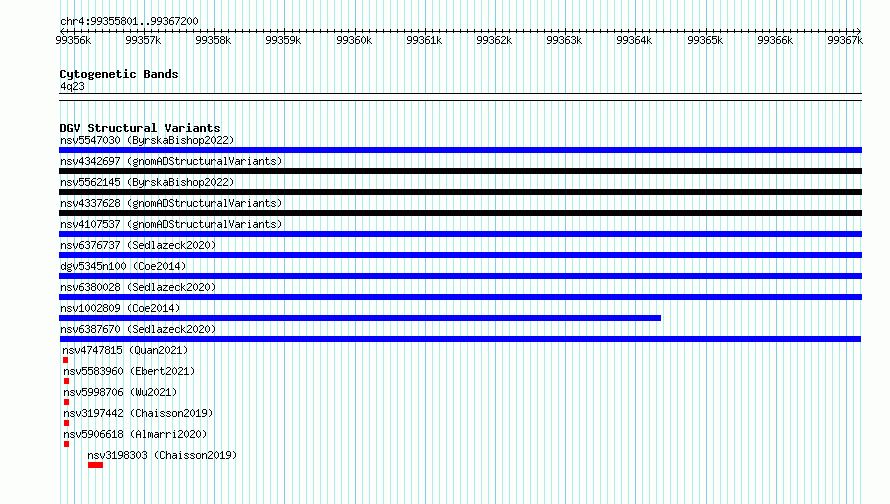The width and height of the screenshot is (890, 504).
Task: Select the red marker under nsv5906618
Action: 66,444
